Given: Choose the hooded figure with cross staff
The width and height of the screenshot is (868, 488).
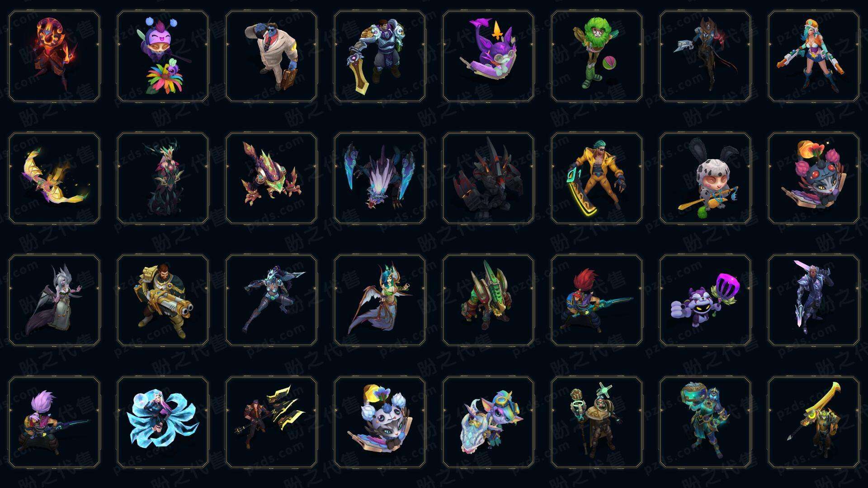Looking at the screenshot, I should click(597, 422).
